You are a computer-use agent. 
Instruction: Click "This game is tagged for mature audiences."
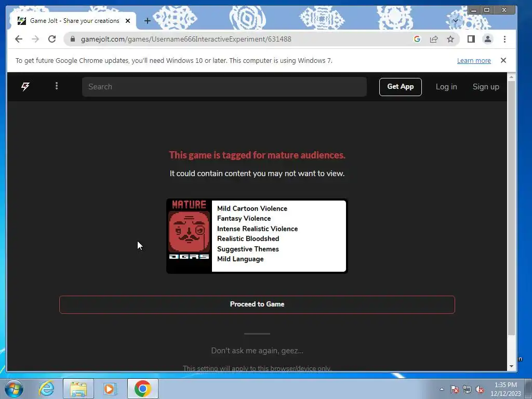point(257,155)
